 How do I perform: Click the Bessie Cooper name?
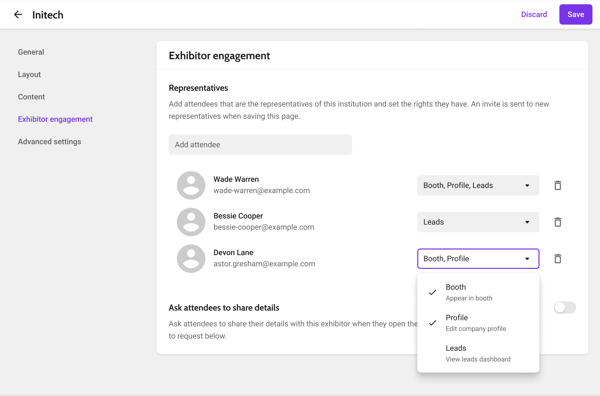click(x=238, y=216)
